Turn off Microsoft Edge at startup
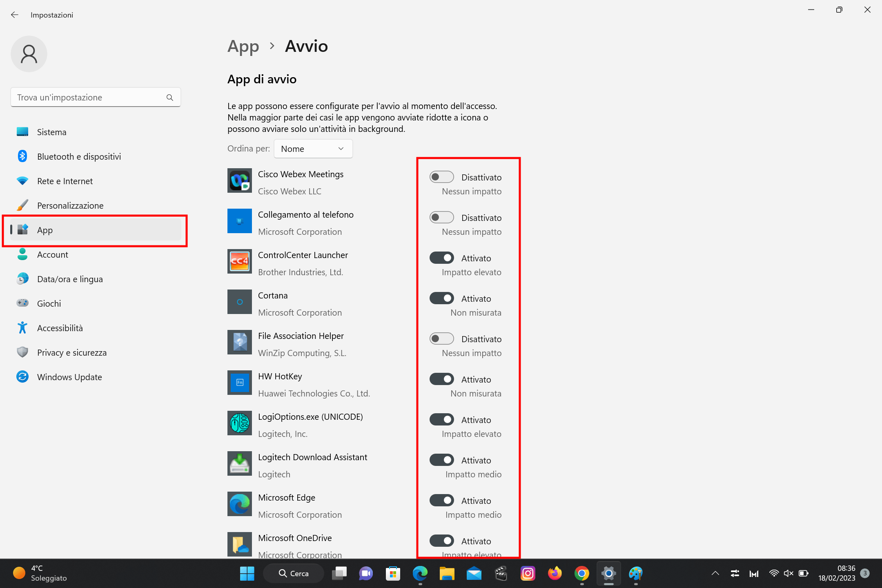Screen dimensions: 882x588 pyautogui.click(x=441, y=500)
